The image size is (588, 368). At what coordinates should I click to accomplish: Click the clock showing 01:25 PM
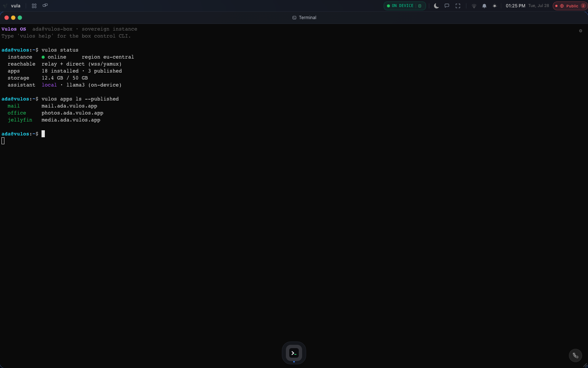[x=515, y=6]
